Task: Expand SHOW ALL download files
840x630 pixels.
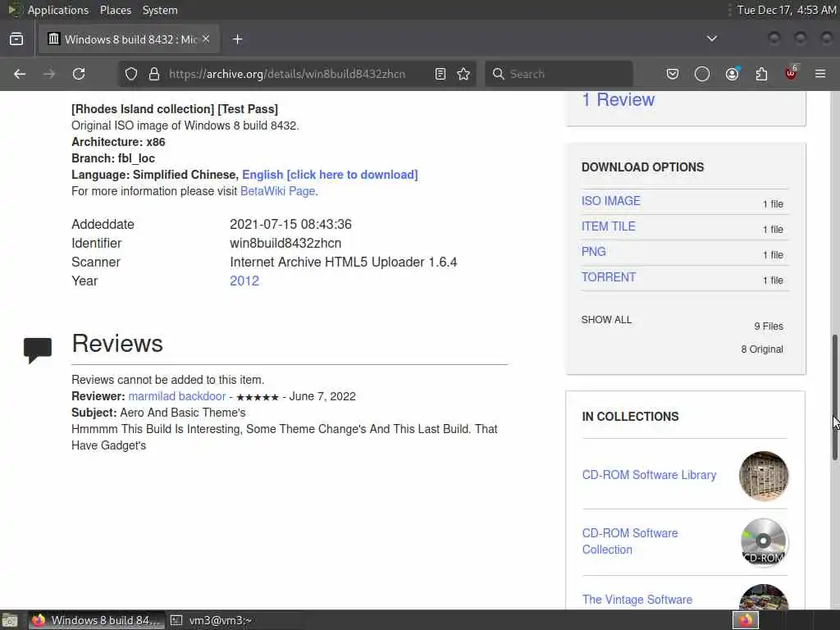Action: click(606, 320)
